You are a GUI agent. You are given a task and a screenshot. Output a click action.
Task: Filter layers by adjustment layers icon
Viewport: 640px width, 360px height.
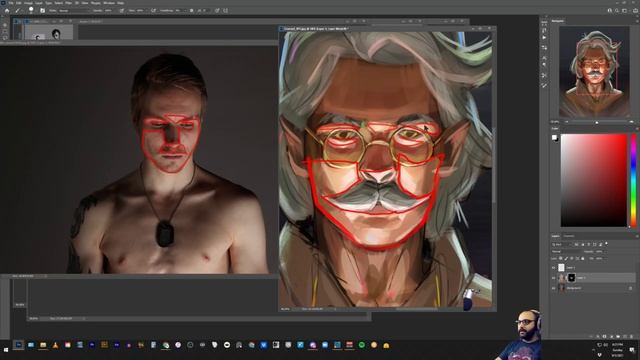(582, 244)
